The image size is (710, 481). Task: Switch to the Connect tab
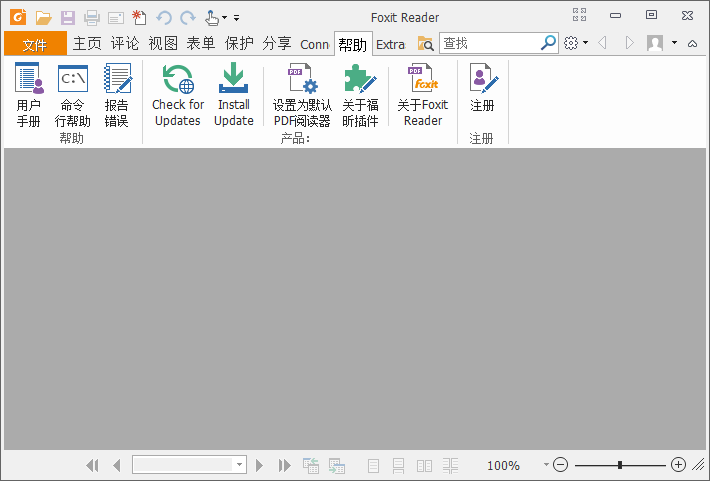pyautogui.click(x=315, y=44)
